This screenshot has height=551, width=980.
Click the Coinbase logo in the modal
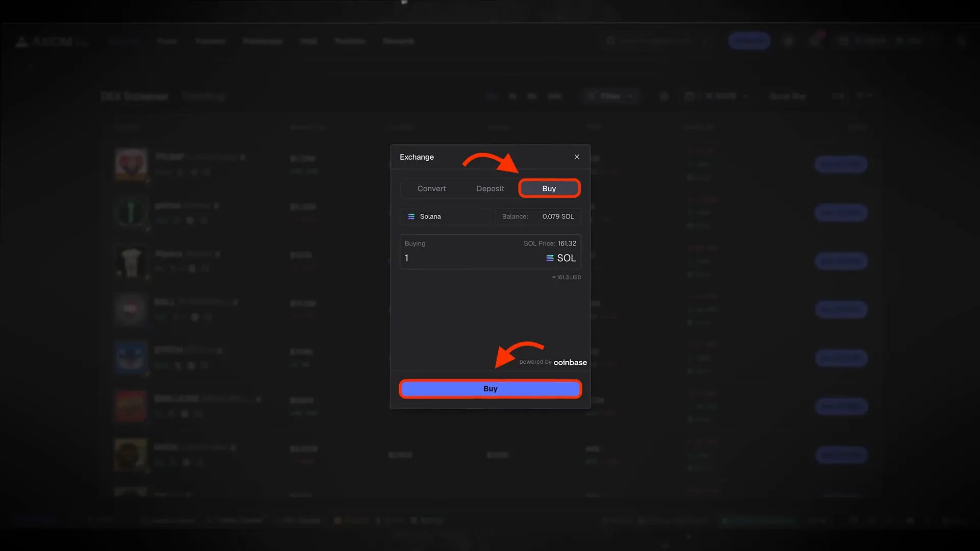[570, 362]
